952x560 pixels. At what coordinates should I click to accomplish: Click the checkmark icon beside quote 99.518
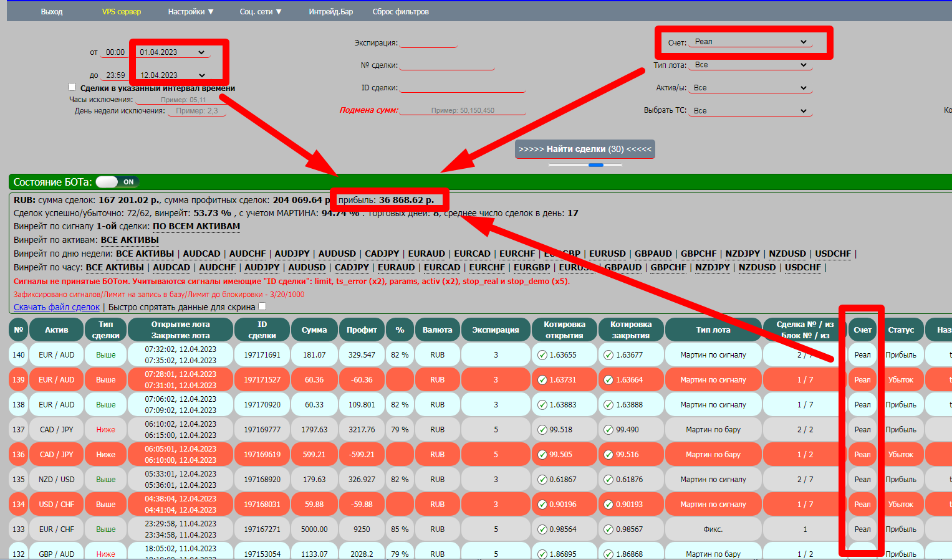542,430
